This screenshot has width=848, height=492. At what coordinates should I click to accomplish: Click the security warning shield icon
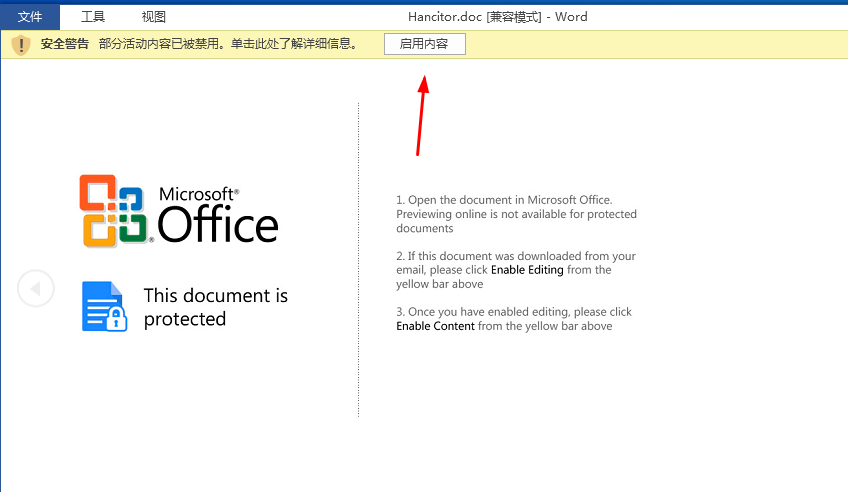[x=21, y=44]
